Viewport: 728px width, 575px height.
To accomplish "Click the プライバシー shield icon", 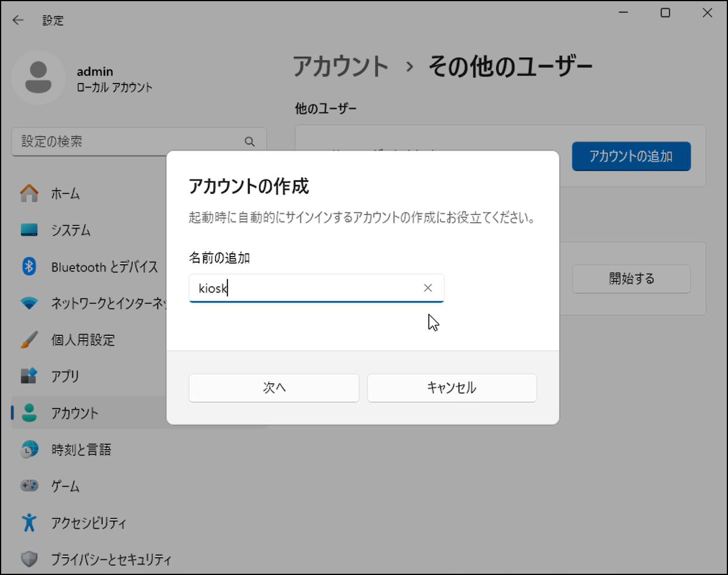I will click(x=29, y=559).
